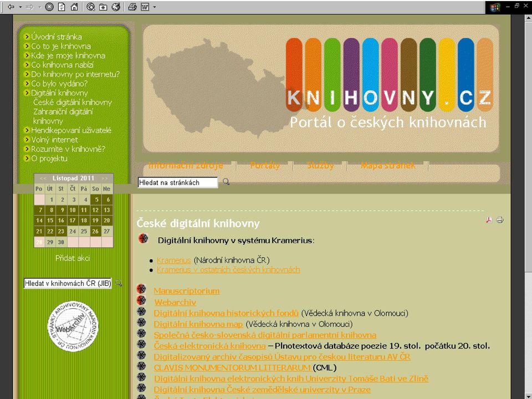Expand the Edit button dropdown arrow

155,7
